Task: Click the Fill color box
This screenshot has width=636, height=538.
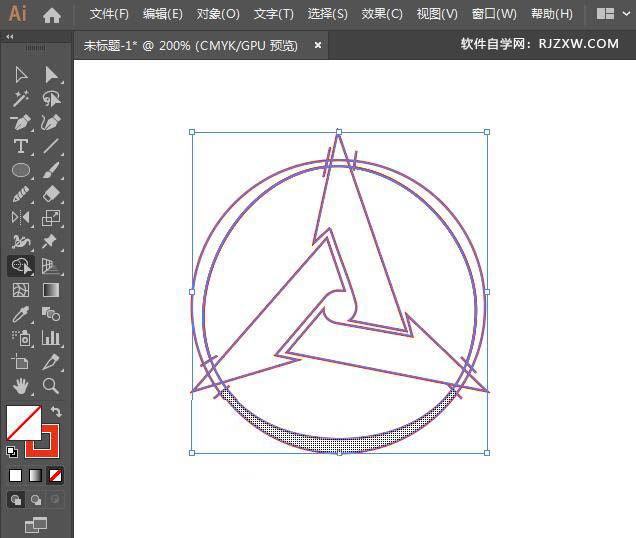Action: pos(24,423)
